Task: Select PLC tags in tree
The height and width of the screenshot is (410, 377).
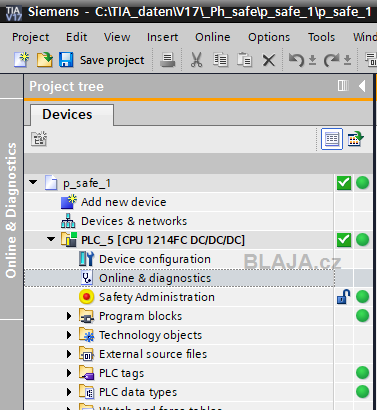Action: [x=121, y=373]
